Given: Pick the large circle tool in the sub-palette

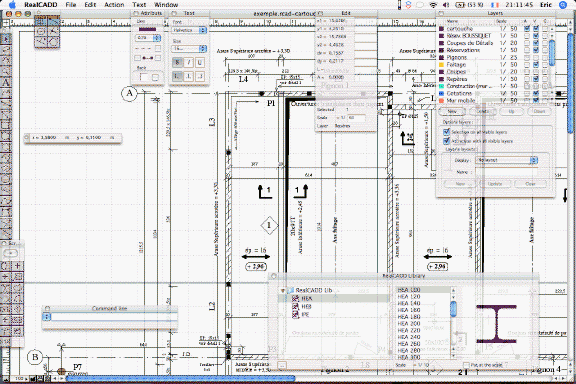Looking at the screenshot, I should [x=54, y=42].
